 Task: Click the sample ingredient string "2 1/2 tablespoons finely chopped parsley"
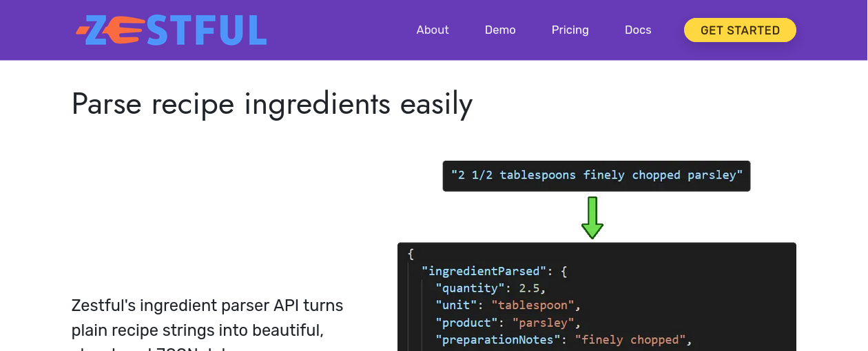point(597,175)
